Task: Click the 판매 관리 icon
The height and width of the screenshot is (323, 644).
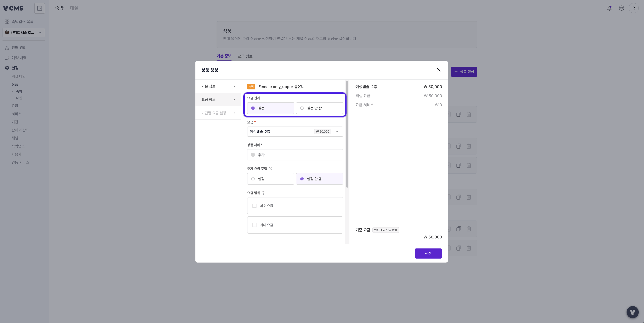Action: [7, 48]
